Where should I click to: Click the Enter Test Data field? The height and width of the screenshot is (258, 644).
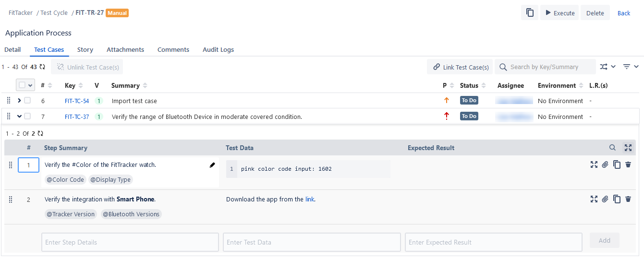312,242
